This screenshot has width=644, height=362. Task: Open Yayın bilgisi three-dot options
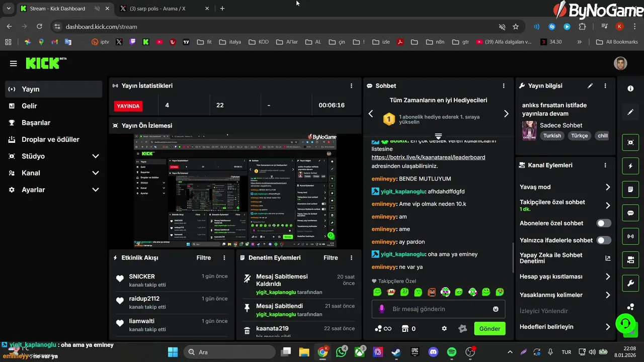[x=605, y=86]
